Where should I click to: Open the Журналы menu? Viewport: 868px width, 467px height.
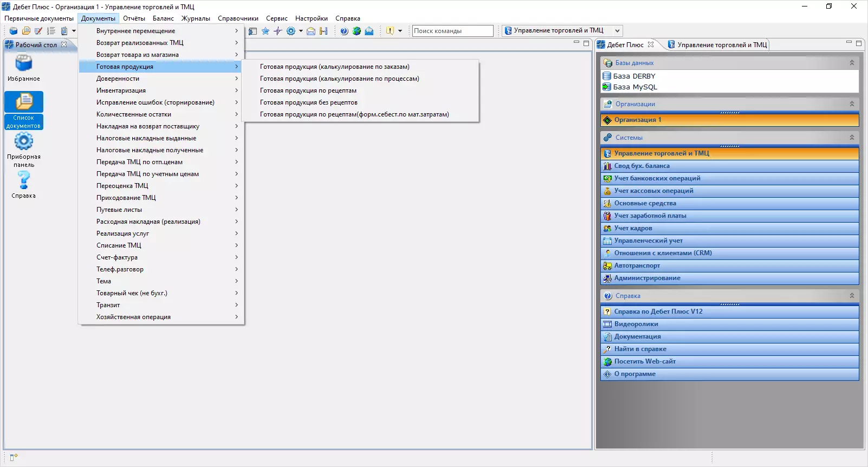point(196,18)
